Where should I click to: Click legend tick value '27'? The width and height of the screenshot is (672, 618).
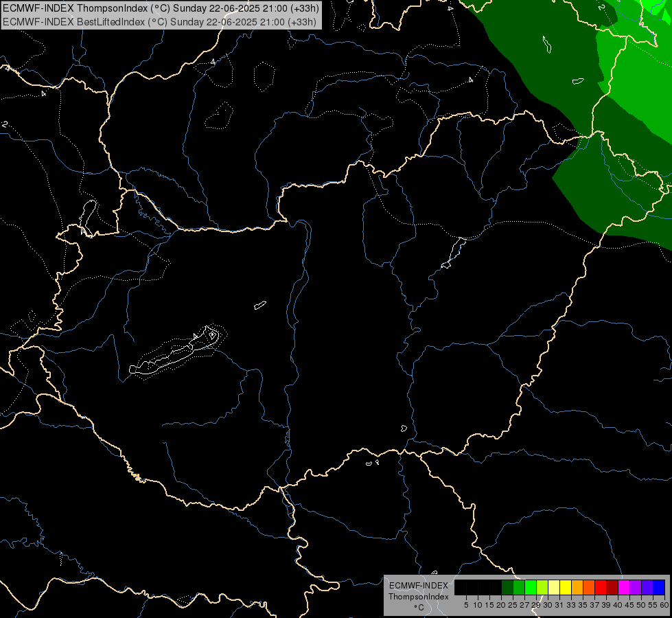point(524,605)
